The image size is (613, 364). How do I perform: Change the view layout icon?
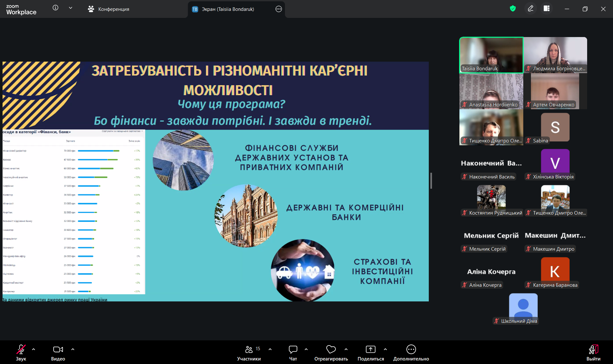pos(547,9)
